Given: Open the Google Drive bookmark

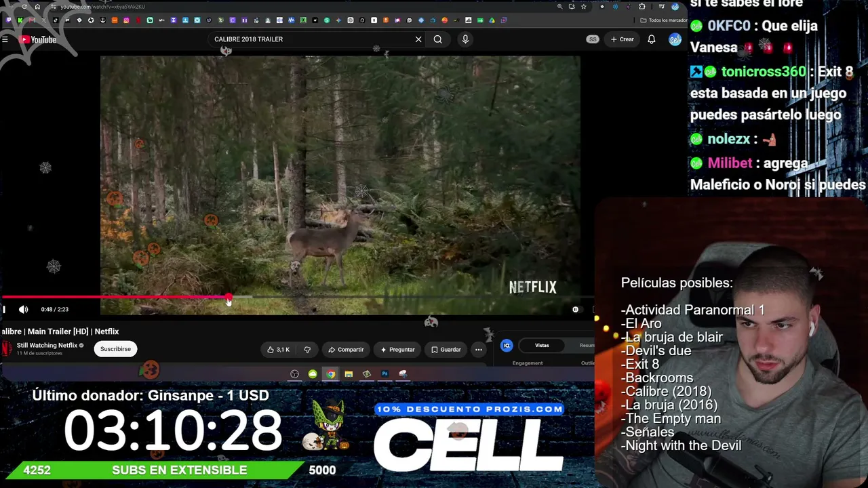Looking at the screenshot, I should click(492, 20).
